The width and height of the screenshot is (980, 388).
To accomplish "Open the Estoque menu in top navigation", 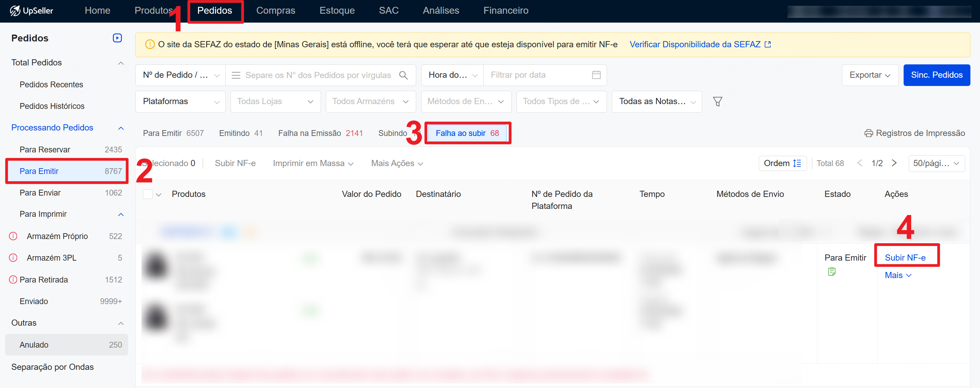I will tap(337, 11).
